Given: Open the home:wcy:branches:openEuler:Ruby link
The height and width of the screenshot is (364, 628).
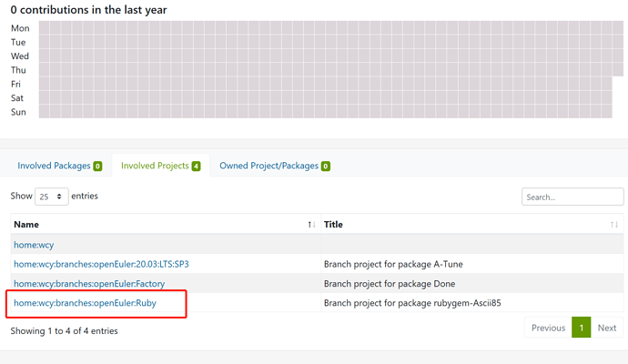Looking at the screenshot, I should click(85, 303).
